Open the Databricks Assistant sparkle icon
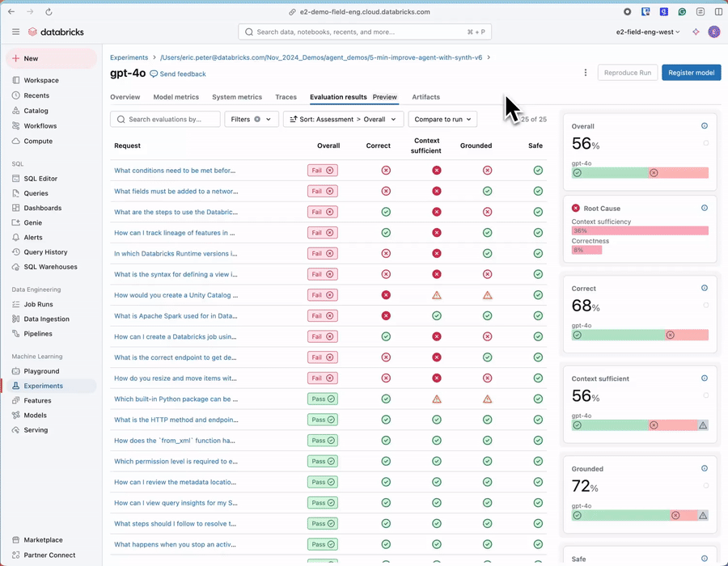Viewport: 728px width, 566px height. tap(696, 32)
